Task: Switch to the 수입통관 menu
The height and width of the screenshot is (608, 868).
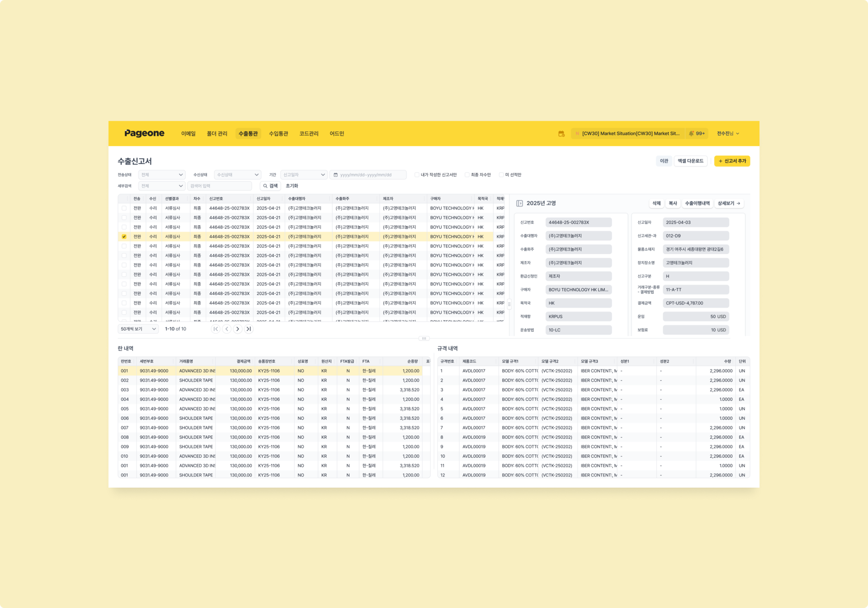Action: (x=278, y=133)
